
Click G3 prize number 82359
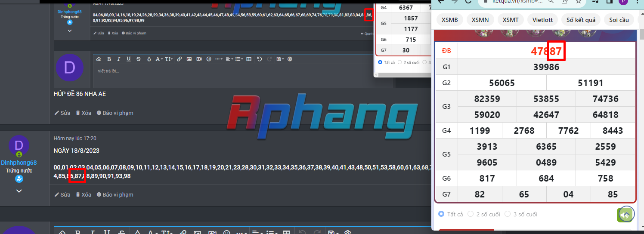(x=487, y=99)
